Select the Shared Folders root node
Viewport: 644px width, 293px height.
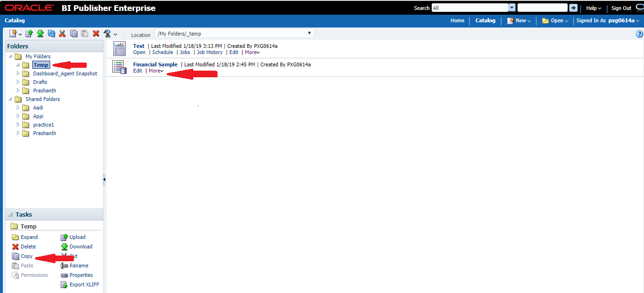(43, 99)
